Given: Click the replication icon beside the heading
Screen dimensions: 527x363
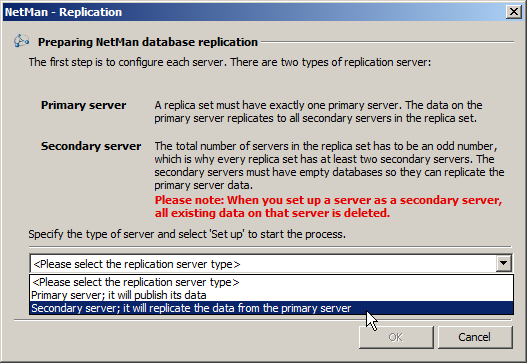Looking at the screenshot, I should click(22, 41).
